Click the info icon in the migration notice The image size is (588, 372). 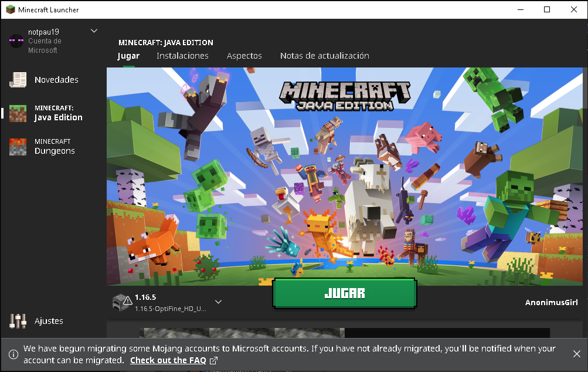[13, 354]
